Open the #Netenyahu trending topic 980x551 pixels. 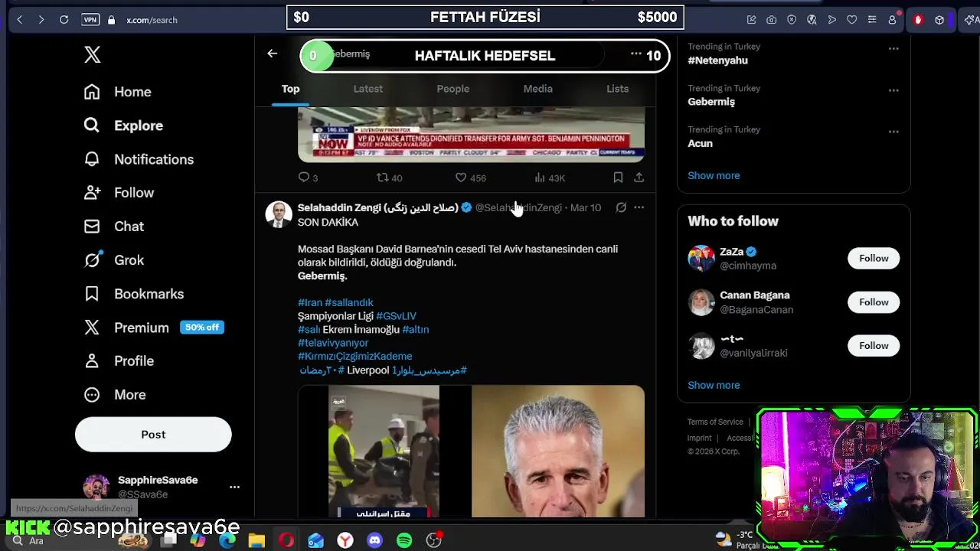click(x=717, y=60)
